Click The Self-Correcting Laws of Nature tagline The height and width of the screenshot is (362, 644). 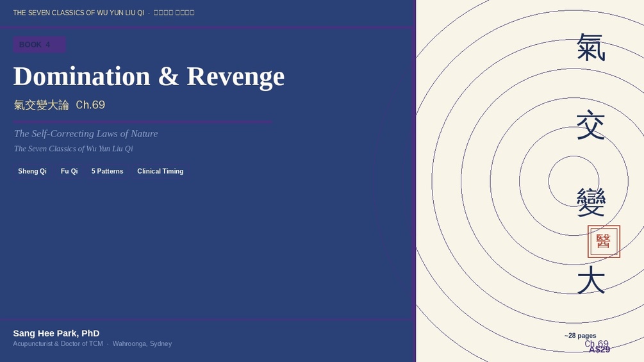click(x=86, y=133)
